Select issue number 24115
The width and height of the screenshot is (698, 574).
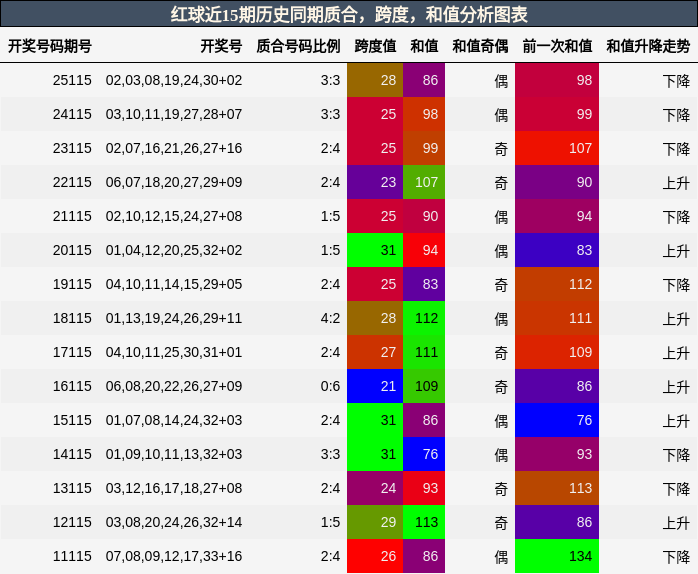point(72,114)
